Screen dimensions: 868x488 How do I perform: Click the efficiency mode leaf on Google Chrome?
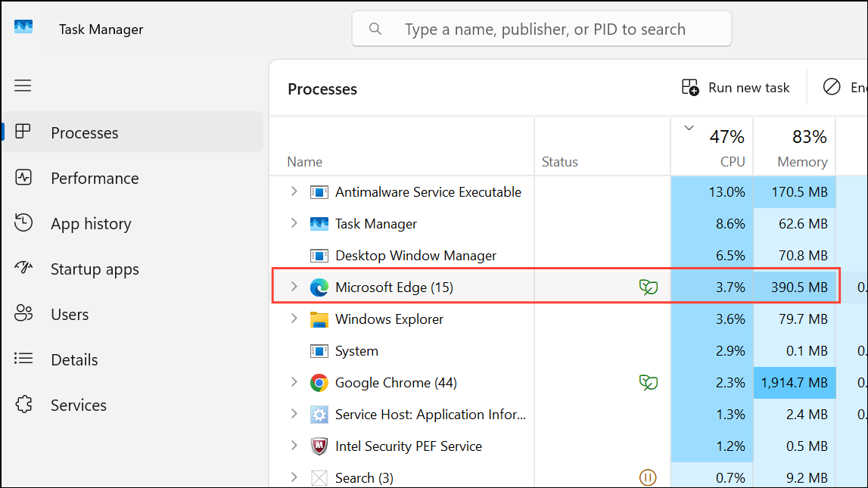[649, 382]
